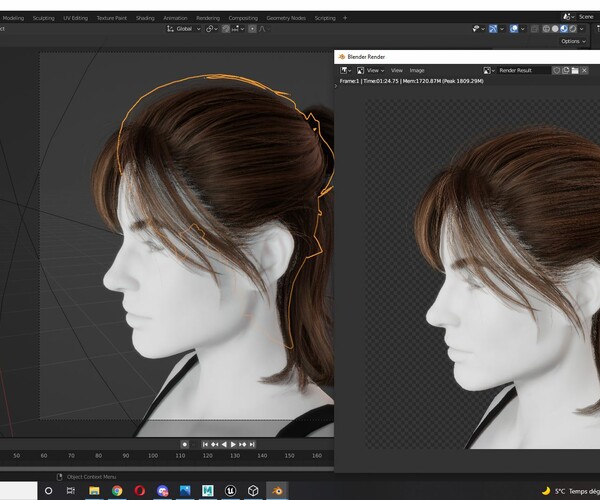This screenshot has width=600, height=500.
Task: Click the Render Result name field
Action: pyautogui.click(x=523, y=70)
